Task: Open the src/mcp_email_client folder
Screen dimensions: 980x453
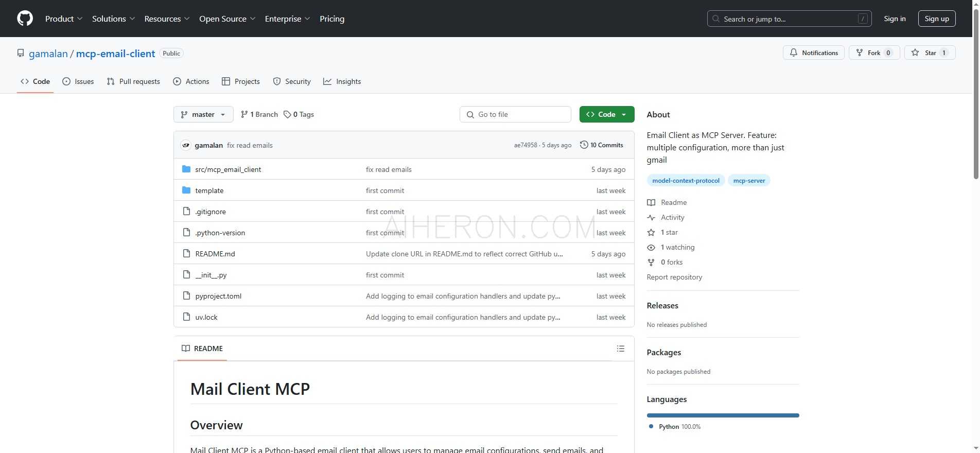Action: pos(228,169)
